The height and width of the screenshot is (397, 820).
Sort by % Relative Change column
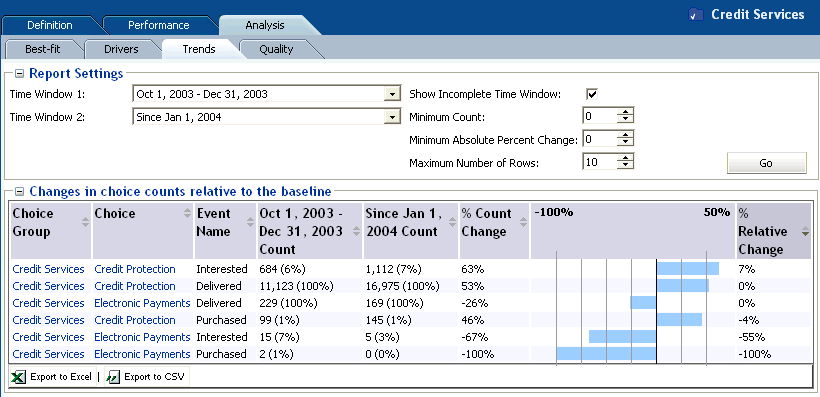pyautogui.click(x=773, y=231)
